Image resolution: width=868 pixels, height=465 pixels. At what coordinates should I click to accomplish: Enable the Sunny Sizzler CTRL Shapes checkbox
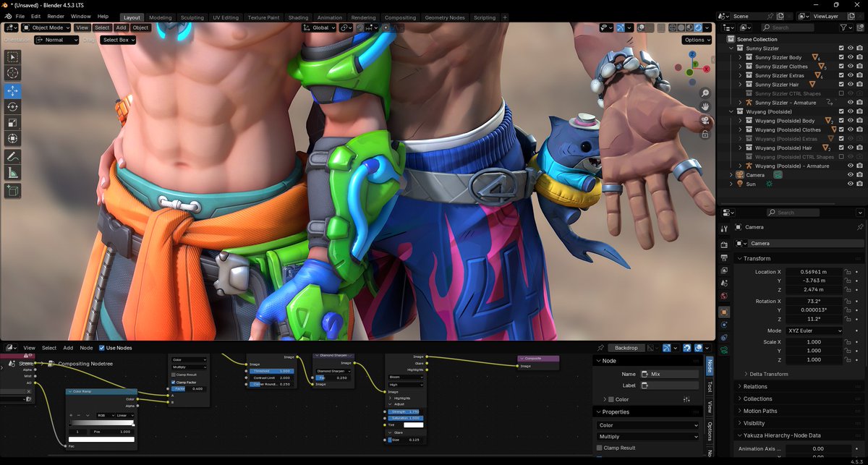(x=841, y=93)
